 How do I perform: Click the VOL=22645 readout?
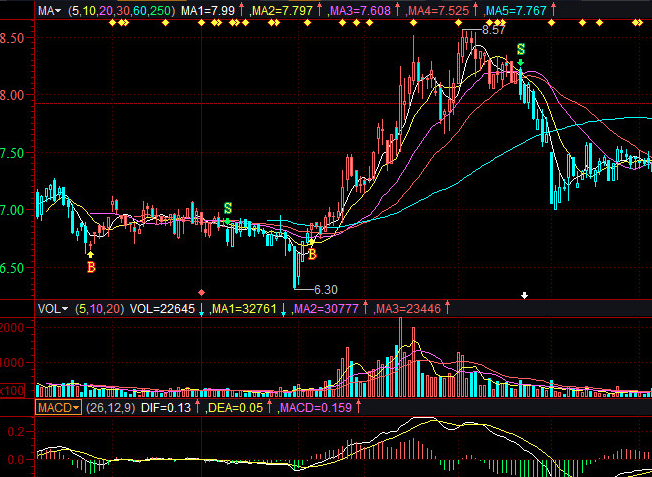(162, 309)
